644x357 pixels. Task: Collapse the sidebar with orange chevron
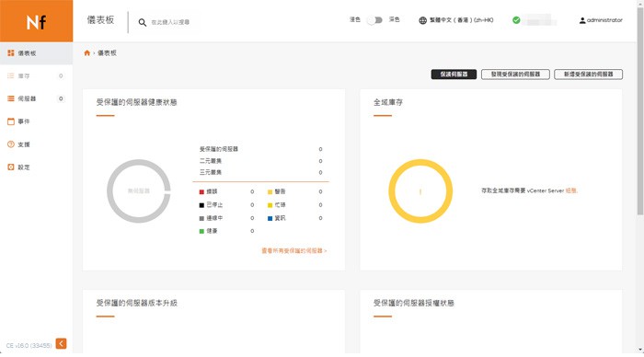62,343
